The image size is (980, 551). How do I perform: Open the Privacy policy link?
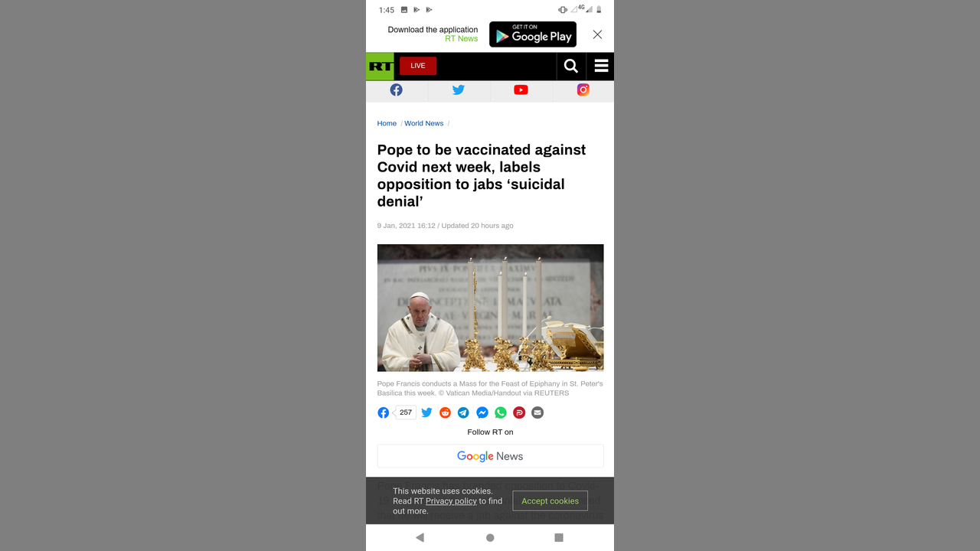point(451,501)
